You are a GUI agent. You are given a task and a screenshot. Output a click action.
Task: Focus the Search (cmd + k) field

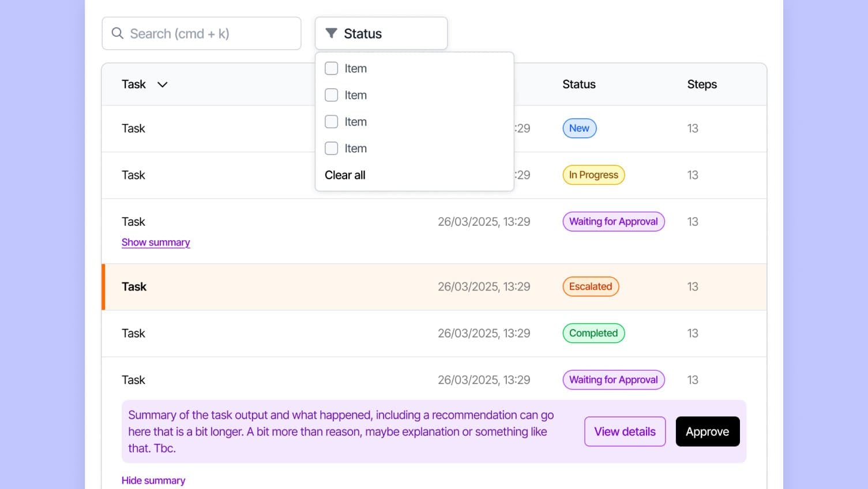(x=201, y=33)
